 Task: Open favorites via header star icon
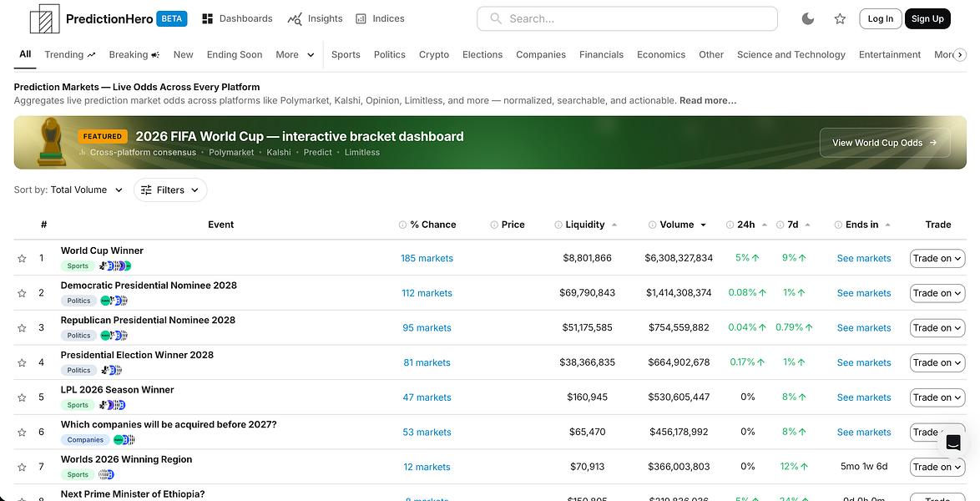(x=840, y=18)
